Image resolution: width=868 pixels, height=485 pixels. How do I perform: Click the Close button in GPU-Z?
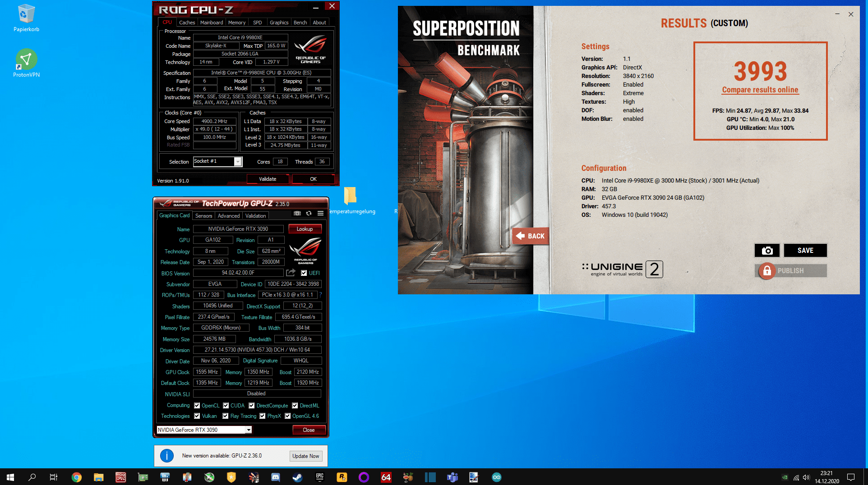(x=309, y=430)
